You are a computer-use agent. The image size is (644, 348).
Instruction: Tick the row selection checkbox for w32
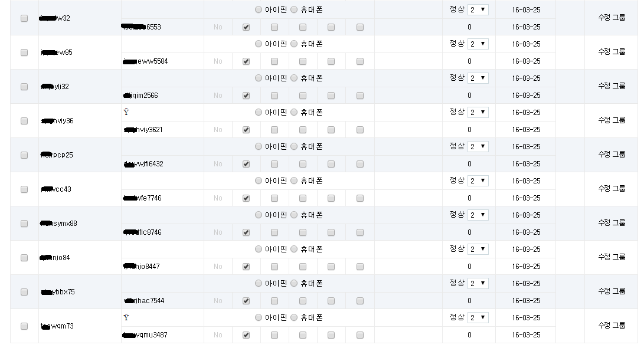(24, 18)
